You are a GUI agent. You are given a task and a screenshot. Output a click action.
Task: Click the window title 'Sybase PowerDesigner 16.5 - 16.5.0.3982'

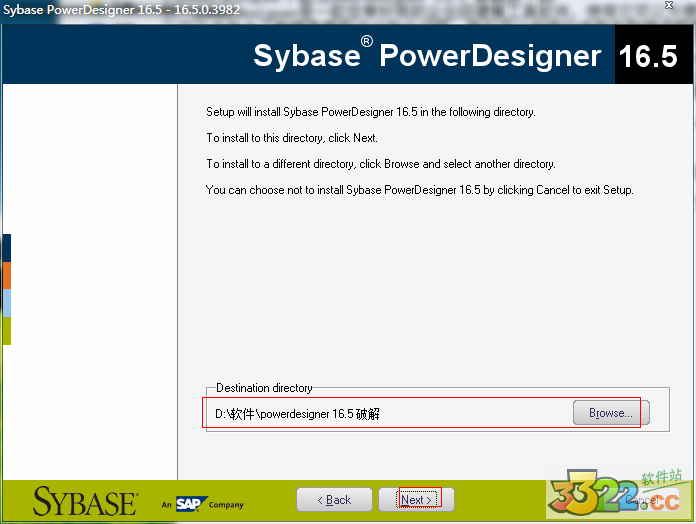(x=121, y=10)
